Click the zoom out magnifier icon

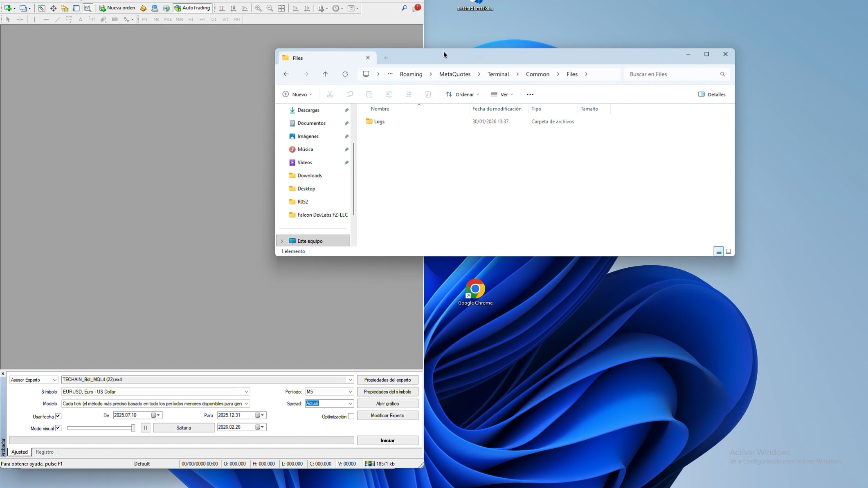(x=270, y=8)
